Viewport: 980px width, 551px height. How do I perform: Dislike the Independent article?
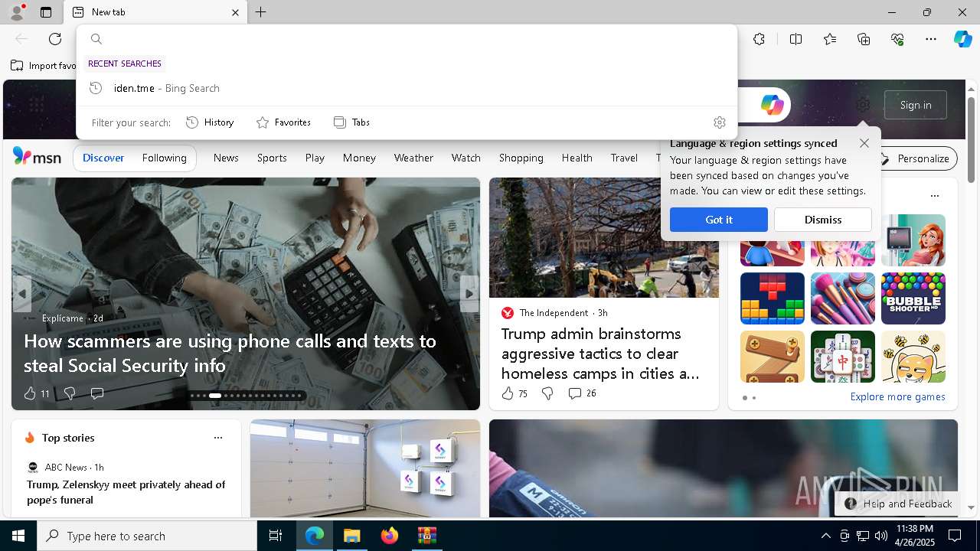click(x=547, y=393)
